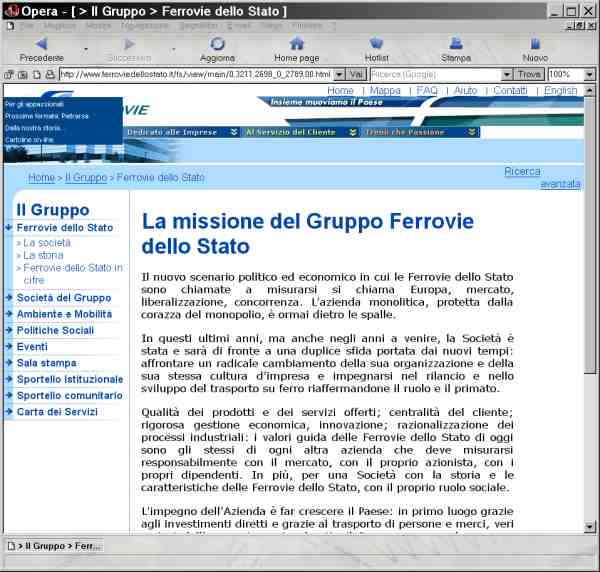The width and height of the screenshot is (600, 572).
Task: Click the page scrollbar down arrow
Action: tap(589, 527)
